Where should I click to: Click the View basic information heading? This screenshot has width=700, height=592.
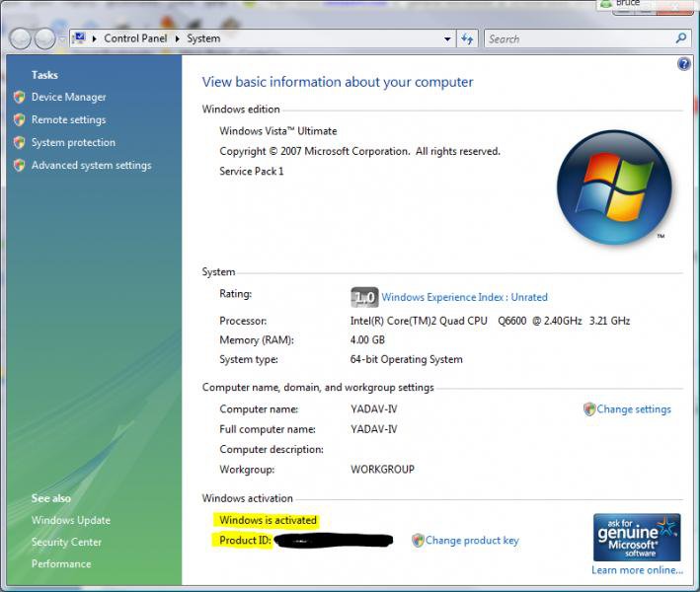(x=338, y=82)
